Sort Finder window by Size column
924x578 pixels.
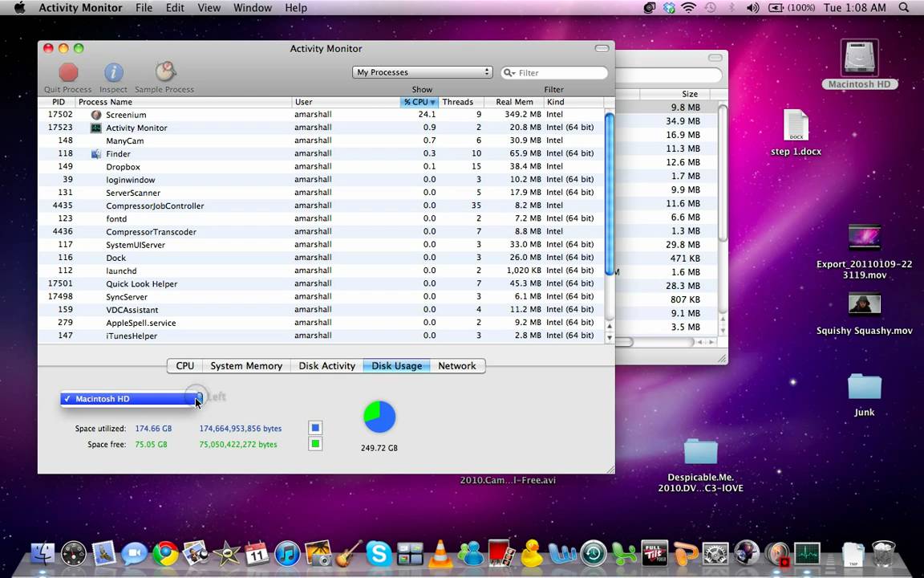coord(675,94)
